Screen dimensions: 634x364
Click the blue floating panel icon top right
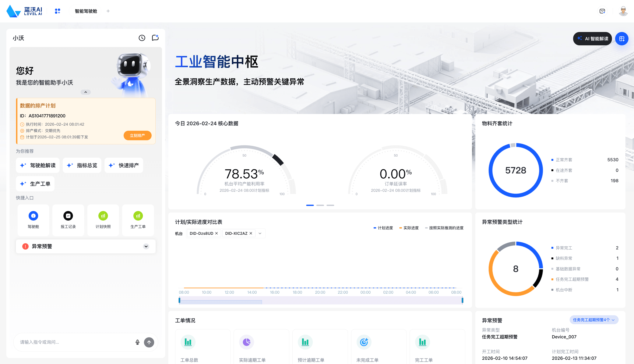(622, 39)
